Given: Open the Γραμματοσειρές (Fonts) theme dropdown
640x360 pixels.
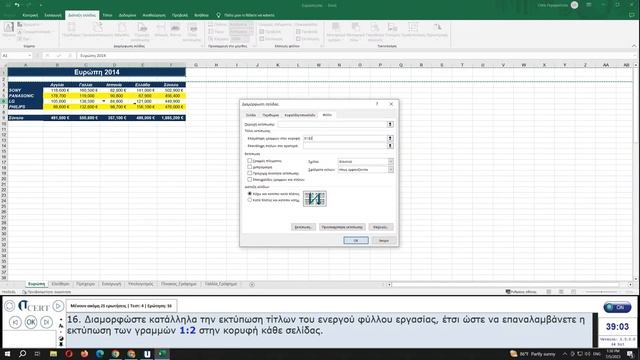Looking at the screenshot, I should [x=35, y=31].
